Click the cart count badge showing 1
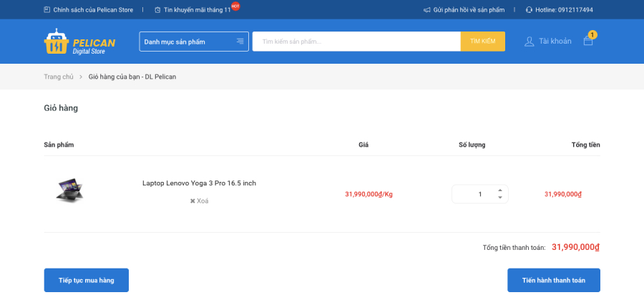The width and height of the screenshot is (644, 295). point(592,34)
